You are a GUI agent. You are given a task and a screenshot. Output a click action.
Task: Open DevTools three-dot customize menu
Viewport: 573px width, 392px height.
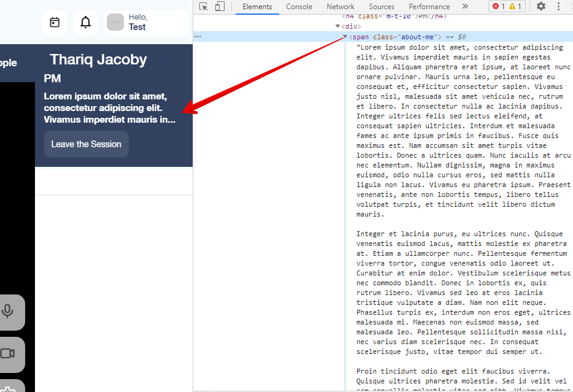coord(558,7)
